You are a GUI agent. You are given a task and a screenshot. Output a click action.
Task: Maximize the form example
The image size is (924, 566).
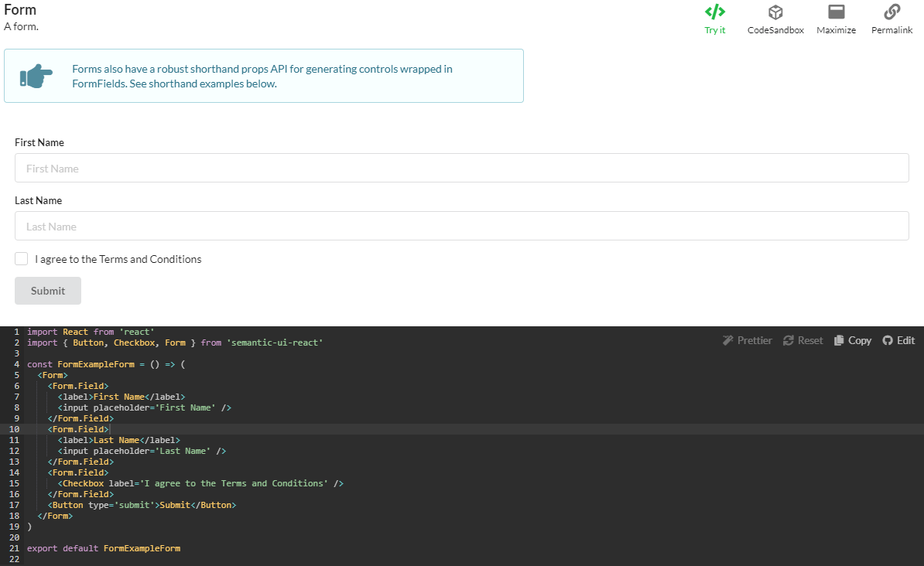pos(836,12)
